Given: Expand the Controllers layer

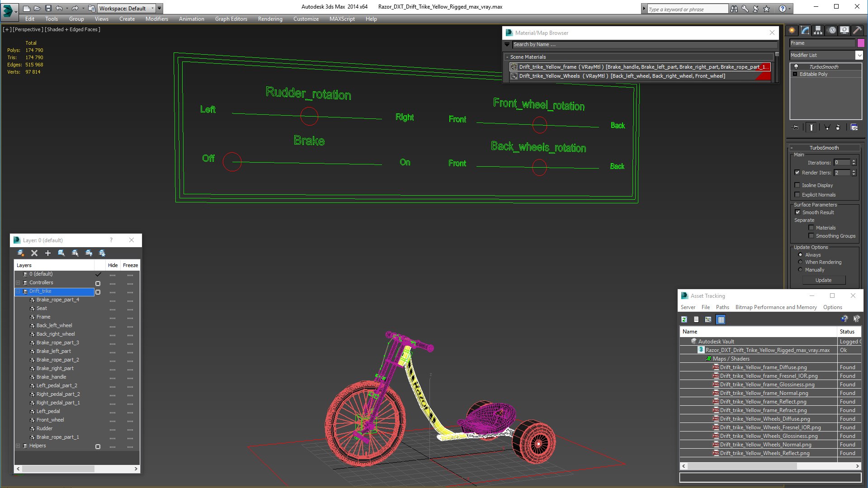Looking at the screenshot, I should coord(18,283).
